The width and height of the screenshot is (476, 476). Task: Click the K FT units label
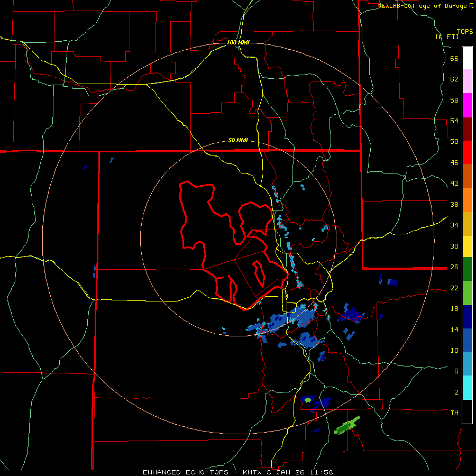click(x=447, y=36)
